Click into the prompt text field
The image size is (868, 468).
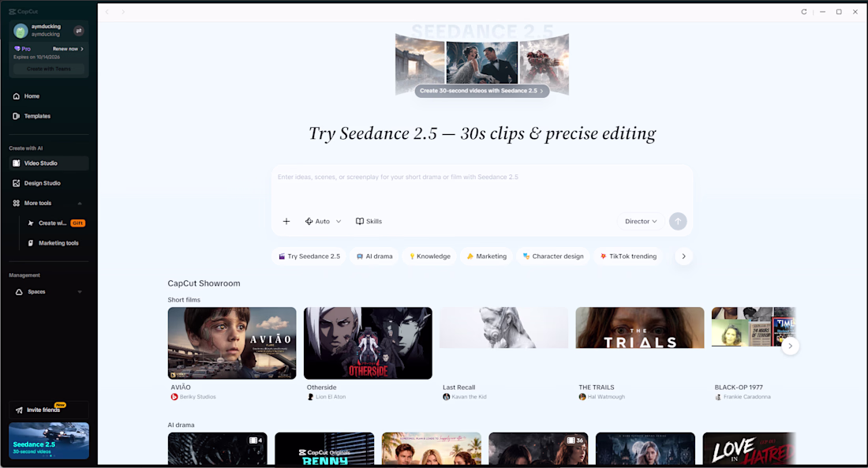click(x=481, y=187)
